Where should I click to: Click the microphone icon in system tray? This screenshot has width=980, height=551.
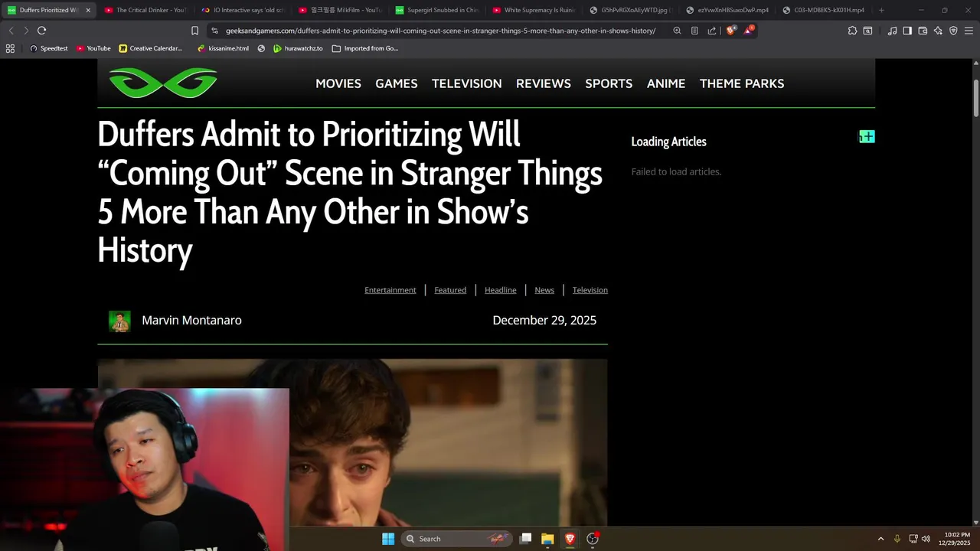pyautogui.click(x=897, y=539)
